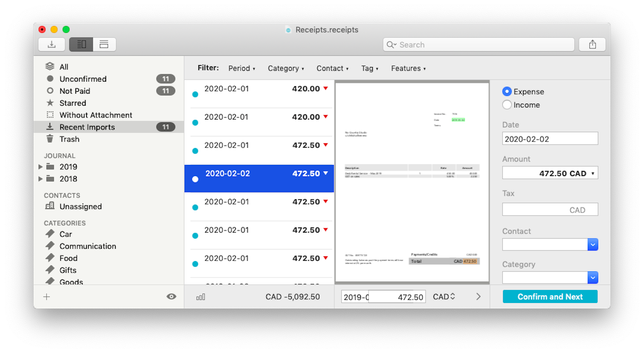Click the Confirm and Next button

coord(550,297)
